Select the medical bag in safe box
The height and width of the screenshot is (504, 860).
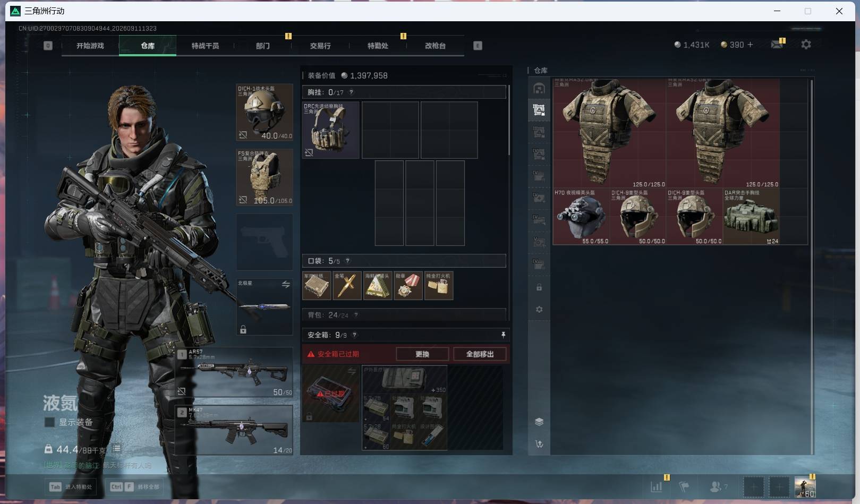[x=404, y=380]
